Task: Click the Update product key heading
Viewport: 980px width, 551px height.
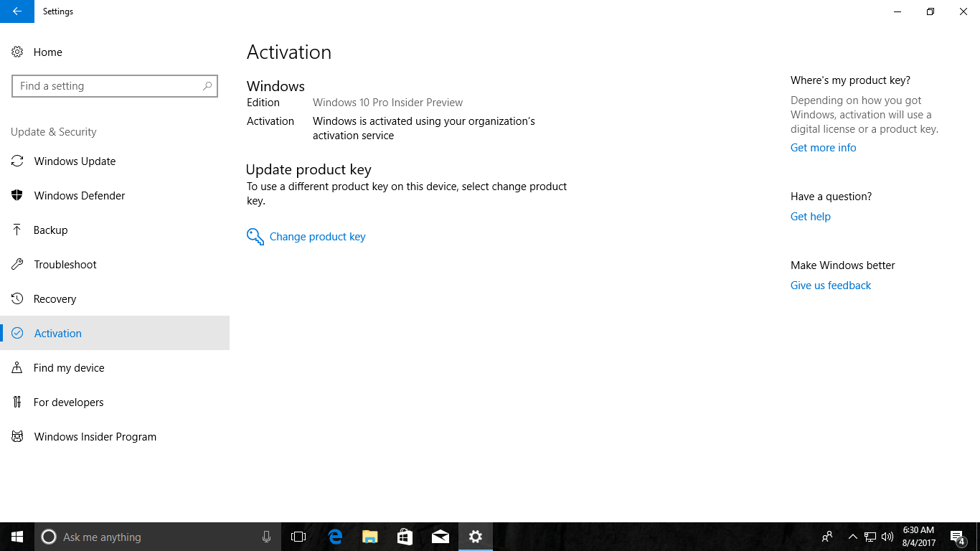Action: (x=308, y=170)
